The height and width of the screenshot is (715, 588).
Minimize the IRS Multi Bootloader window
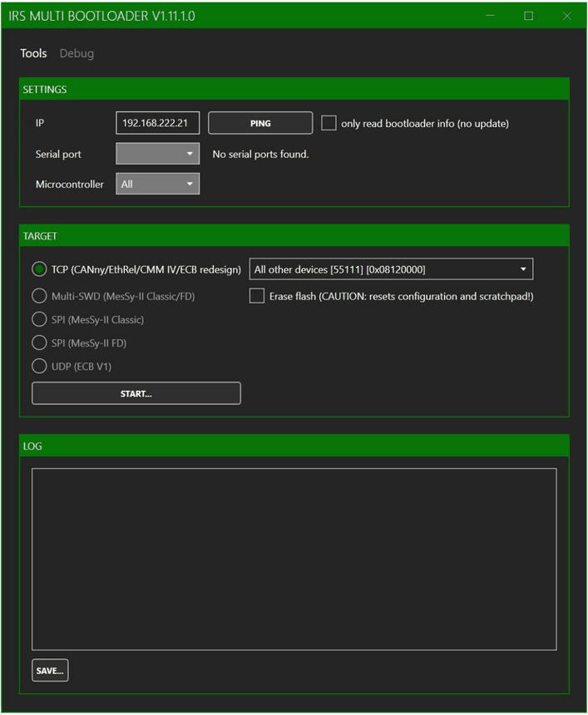pos(490,16)
